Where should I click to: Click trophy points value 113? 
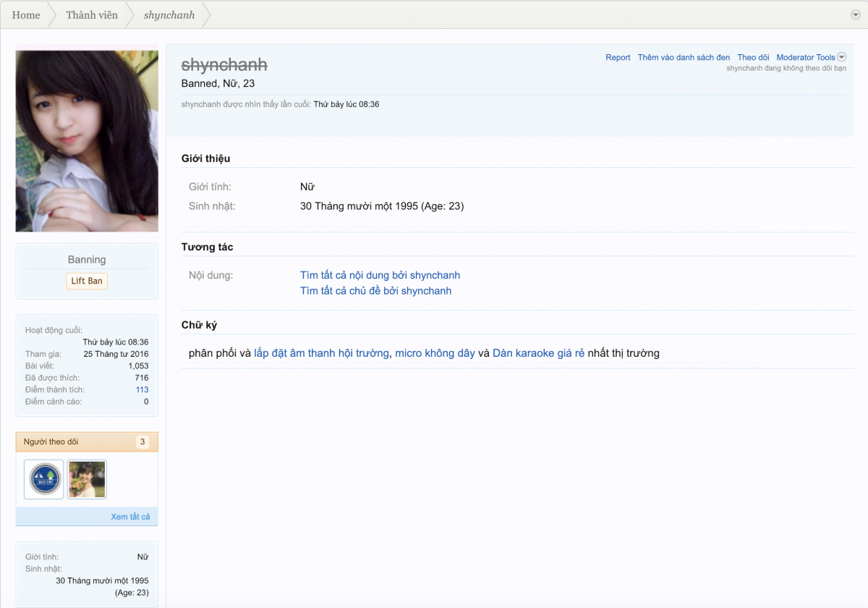(x=142, y=389)
